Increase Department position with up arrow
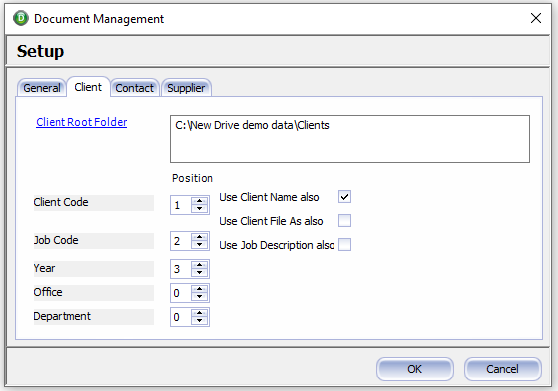Image resolution: width=558 pixels, height=391 pixels. (x=200, y=313)
